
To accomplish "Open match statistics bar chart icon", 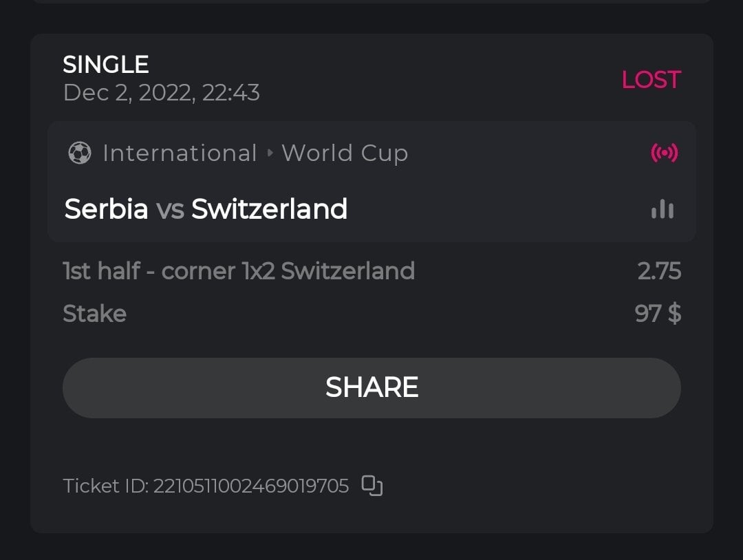I will point(663,209).
